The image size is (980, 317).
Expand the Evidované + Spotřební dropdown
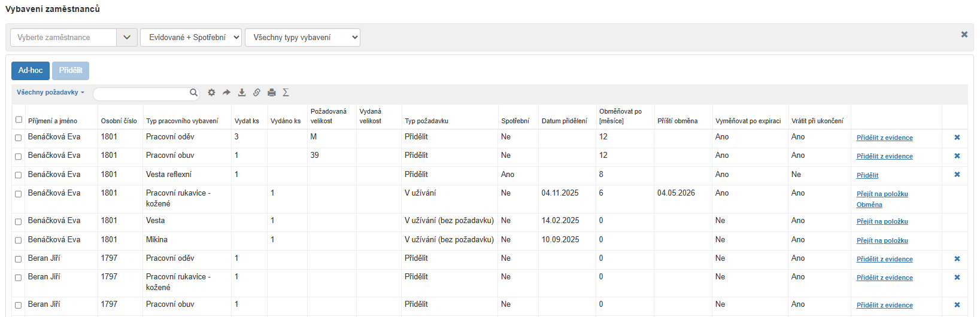pos(191,37)
